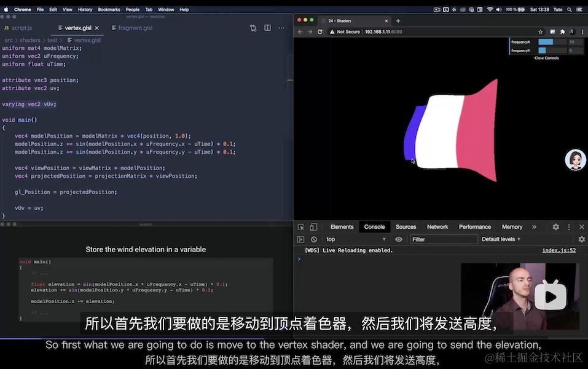
Task: Open the DevTools Network tab
Action: pyautogui.click(x=437, y=227)
